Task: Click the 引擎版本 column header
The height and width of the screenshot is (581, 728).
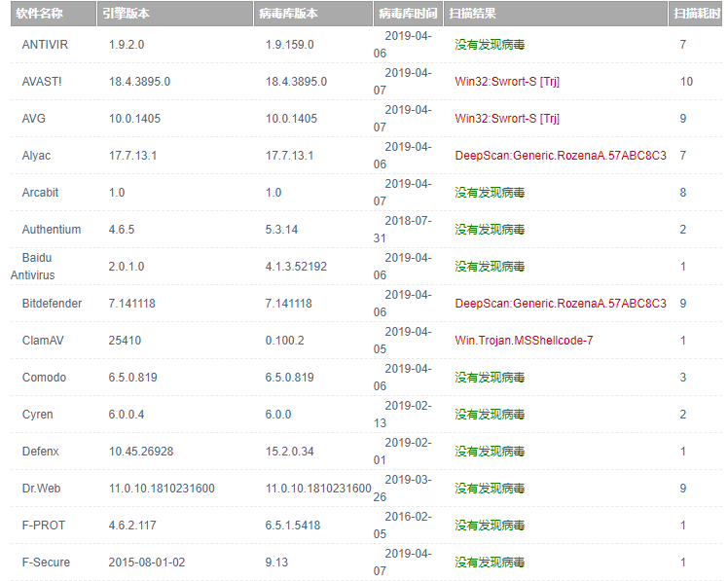Action: (x=175, y=14)
